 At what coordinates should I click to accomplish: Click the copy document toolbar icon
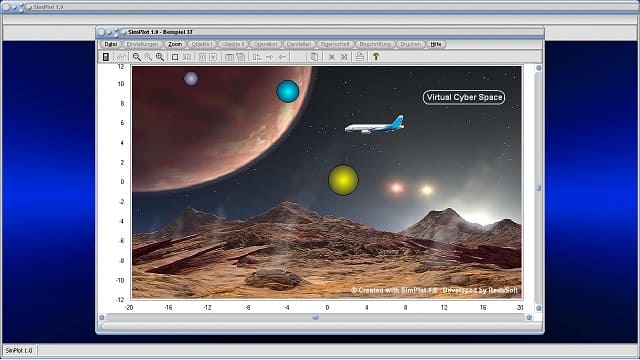coord(314,57)
